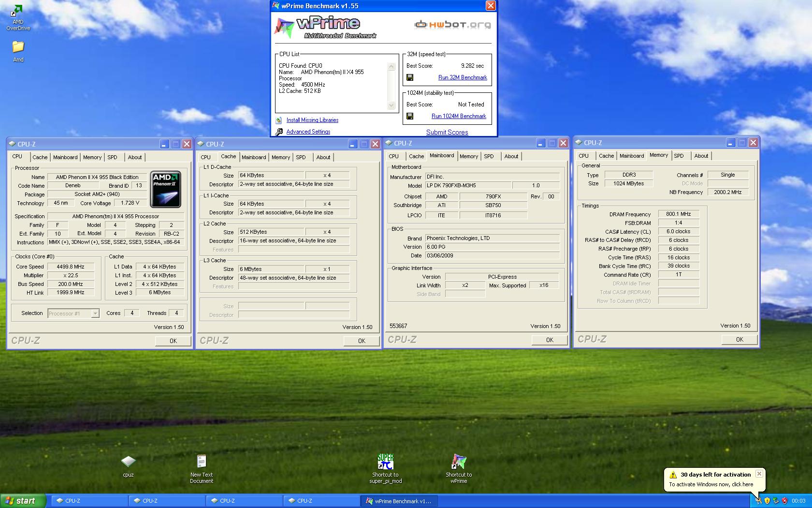Click OK in the Mainboard CPU-Z window
The width and height of the screenshot is (812, 508).
click(550, 340)
